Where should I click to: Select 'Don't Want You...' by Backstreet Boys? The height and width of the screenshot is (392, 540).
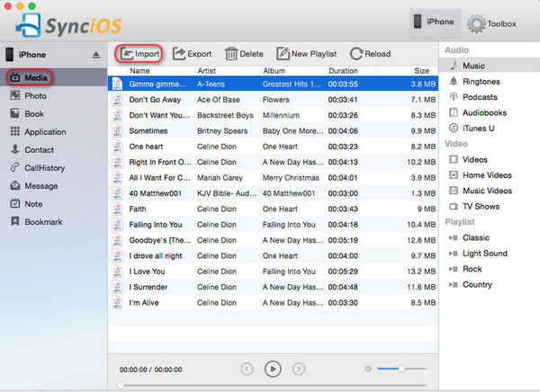(x=273, y=115)
